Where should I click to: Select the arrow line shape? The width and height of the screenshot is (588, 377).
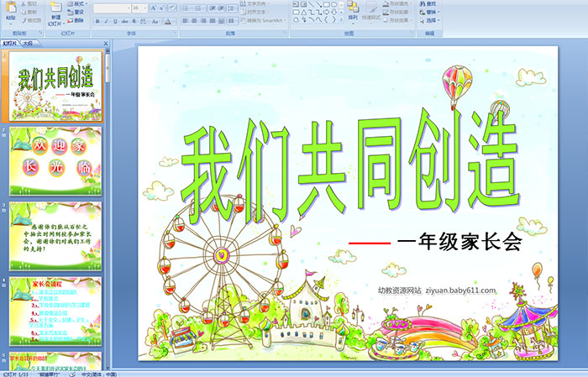coord(318,4)
